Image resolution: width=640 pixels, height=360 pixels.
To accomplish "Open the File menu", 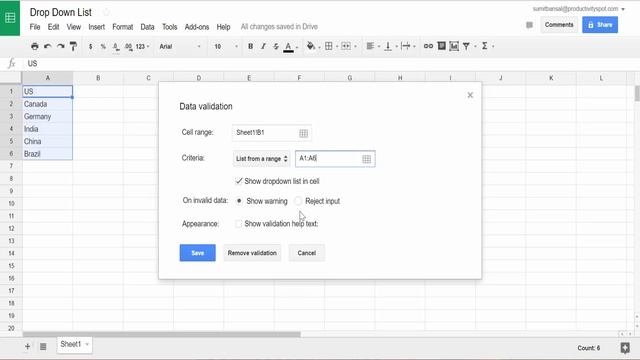I will pyautogui.click(x=35, y=27).
